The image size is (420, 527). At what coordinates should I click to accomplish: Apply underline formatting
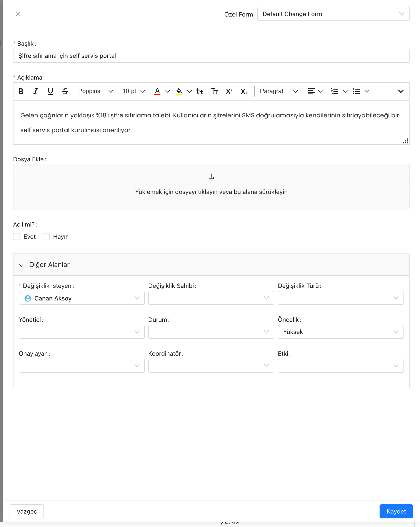tap(50, 91)
